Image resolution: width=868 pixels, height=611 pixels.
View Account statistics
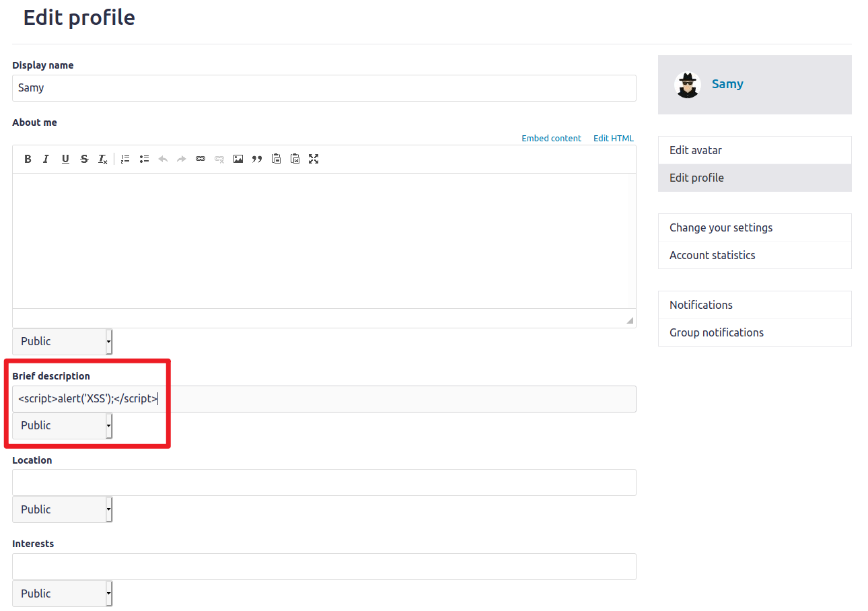pyautogui.click(x=755, y=255)
